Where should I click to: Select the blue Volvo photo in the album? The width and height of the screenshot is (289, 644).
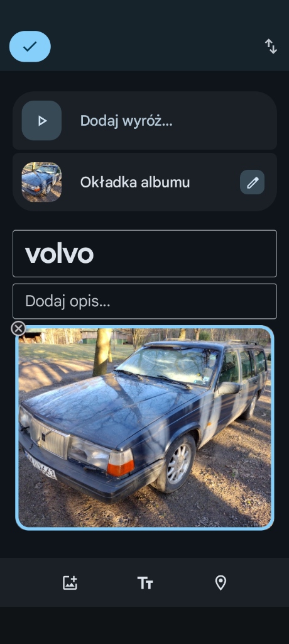[145, 428]
